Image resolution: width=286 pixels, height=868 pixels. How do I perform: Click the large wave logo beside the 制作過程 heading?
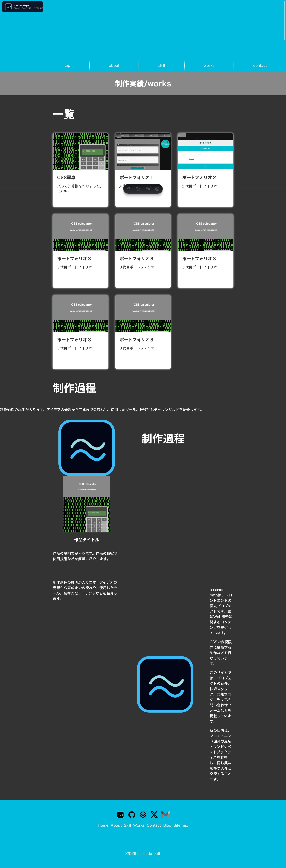[87, 448]
